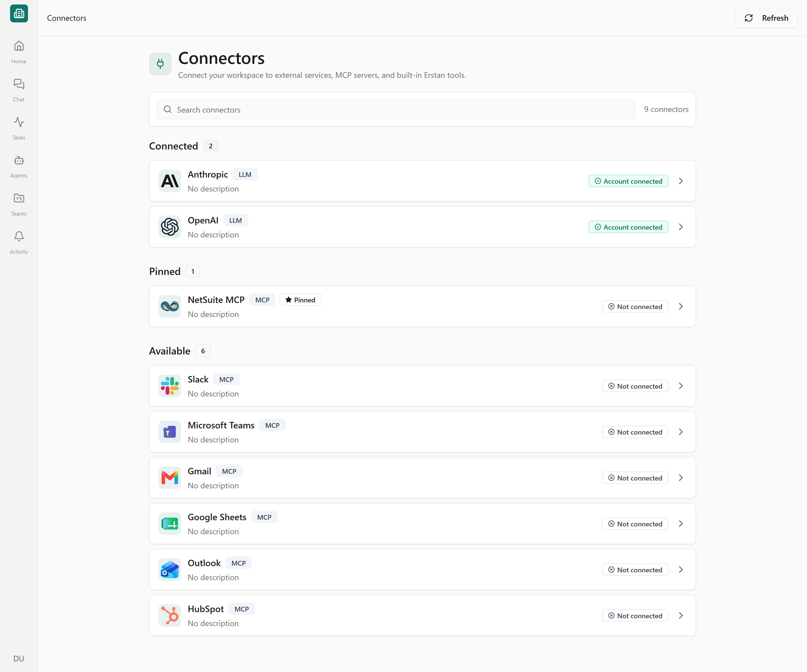Expand the NetSuite MCP chevron
The image size is (807, 672).
click(681, 306)
